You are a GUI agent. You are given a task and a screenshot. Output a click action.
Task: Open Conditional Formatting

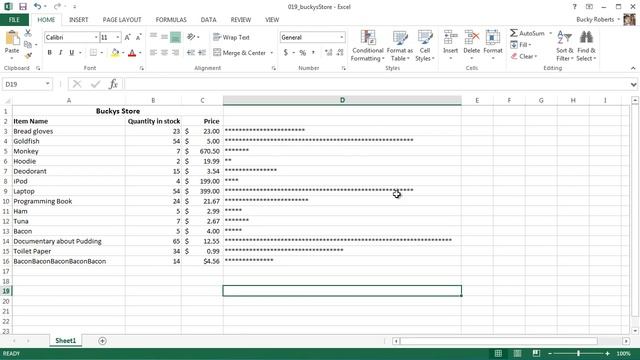[368, 46]
